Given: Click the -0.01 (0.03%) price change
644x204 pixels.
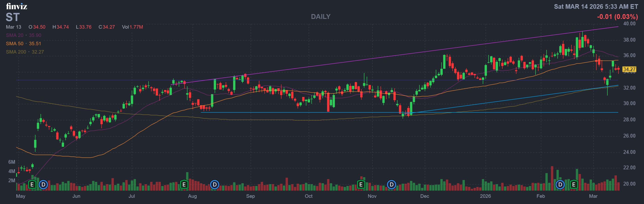Looking at the screenshot, I should [617, 17].
